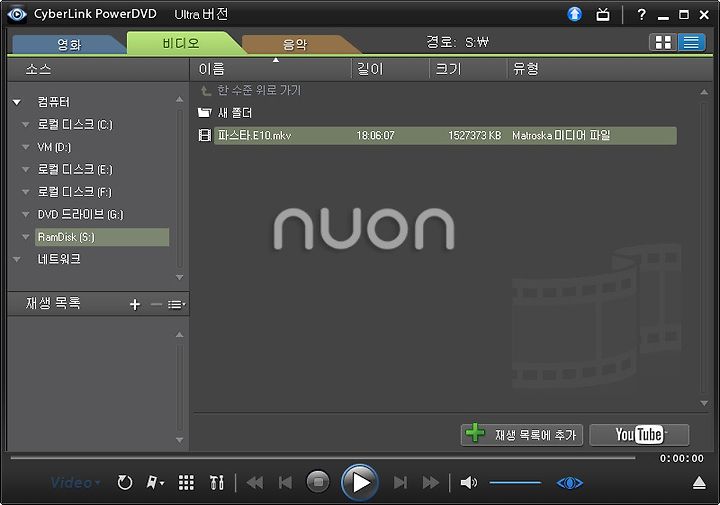This screenshot has width=720, height=505.
Task: Select 로컬 디스크 (C:) in source tree
Action: point(75,124)
